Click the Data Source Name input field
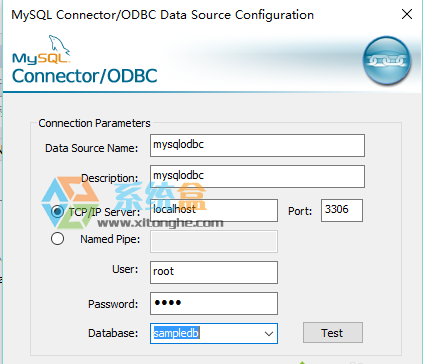Viewport: 423px width, 364px height. tap(257, 145)
